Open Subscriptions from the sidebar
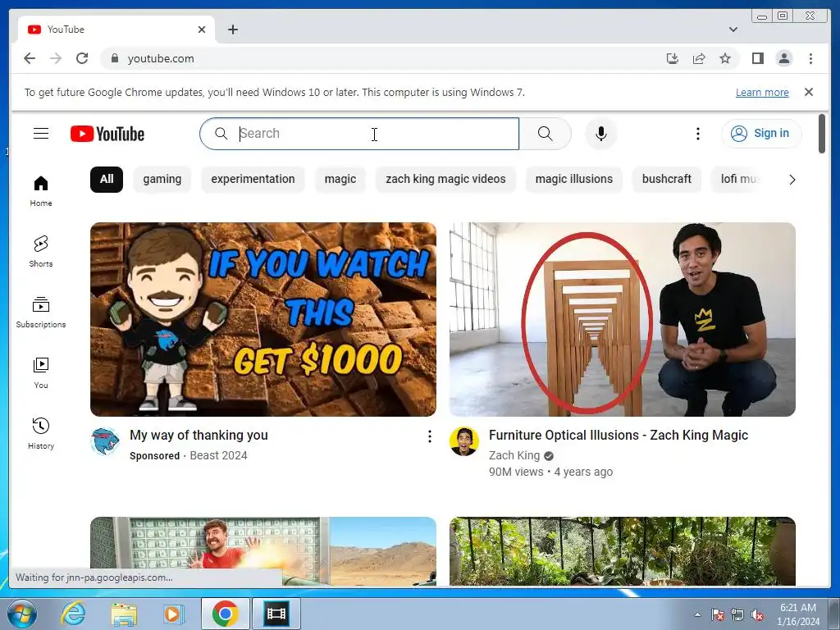Image resolution: width=840 pixels, height=630 pixels. 41,313
